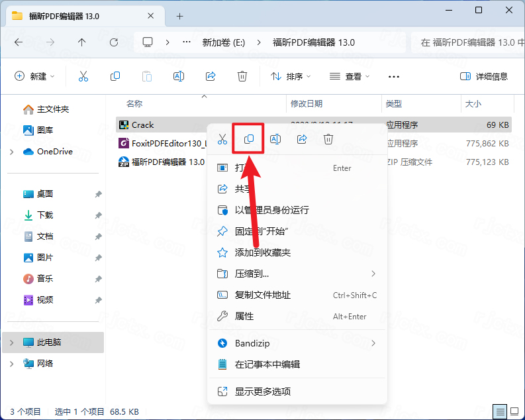Image resolution: width=525 pixels, height=420 pixels.
Task: Click the Cut icon in the Explorer toolbar
Action: click(83, 76)
